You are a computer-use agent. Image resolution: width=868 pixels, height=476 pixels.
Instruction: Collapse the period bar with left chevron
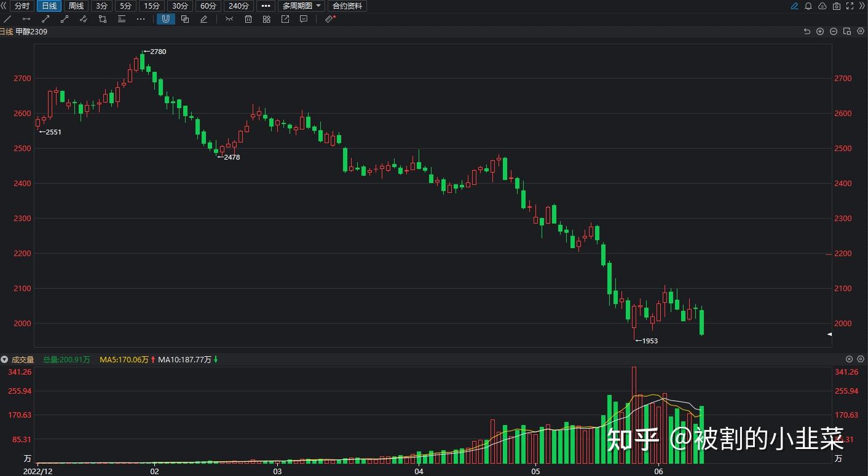(x=4, y=6)
